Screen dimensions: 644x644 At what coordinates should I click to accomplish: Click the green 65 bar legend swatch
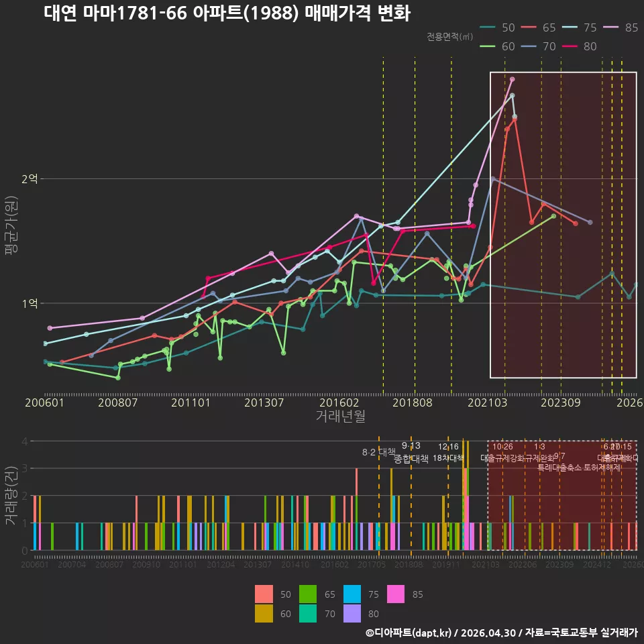pos(308,594)
